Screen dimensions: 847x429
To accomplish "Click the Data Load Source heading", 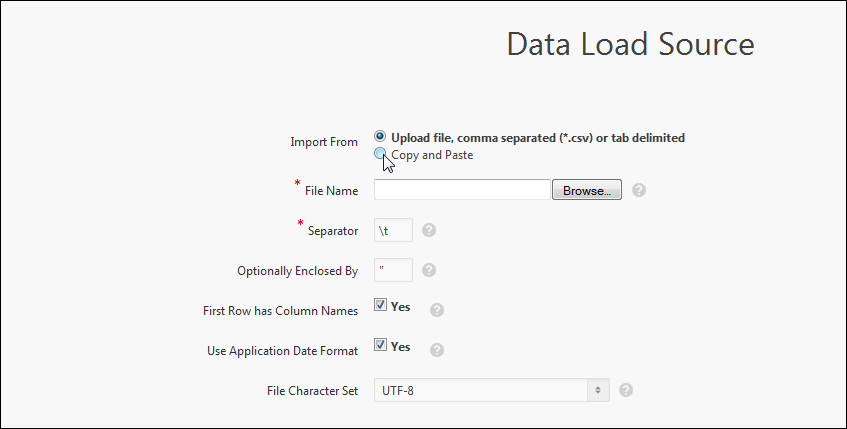I will tap(630, 45).
